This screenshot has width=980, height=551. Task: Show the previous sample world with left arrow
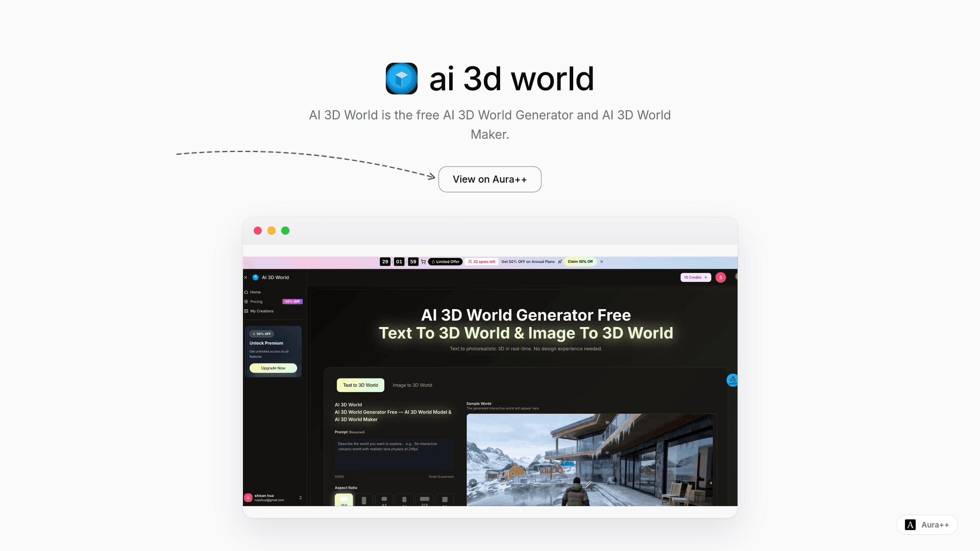pyautogui.click(x=473, y=483)
